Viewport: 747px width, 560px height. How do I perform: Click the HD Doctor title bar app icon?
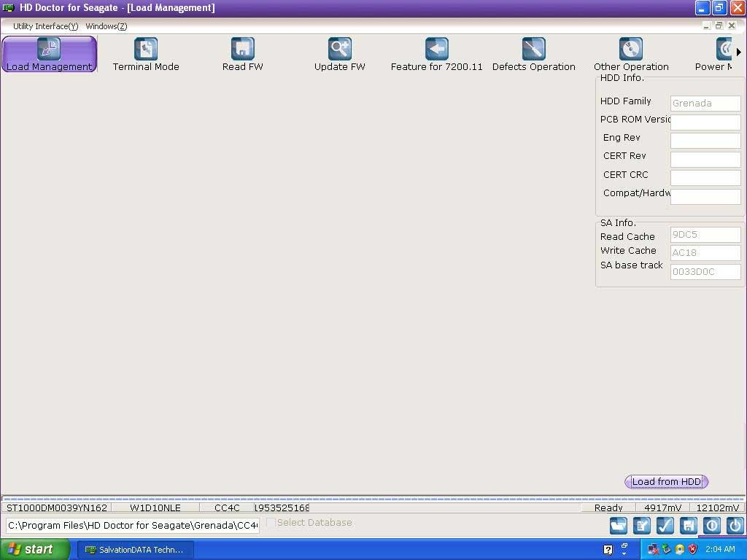coord(9,7)
